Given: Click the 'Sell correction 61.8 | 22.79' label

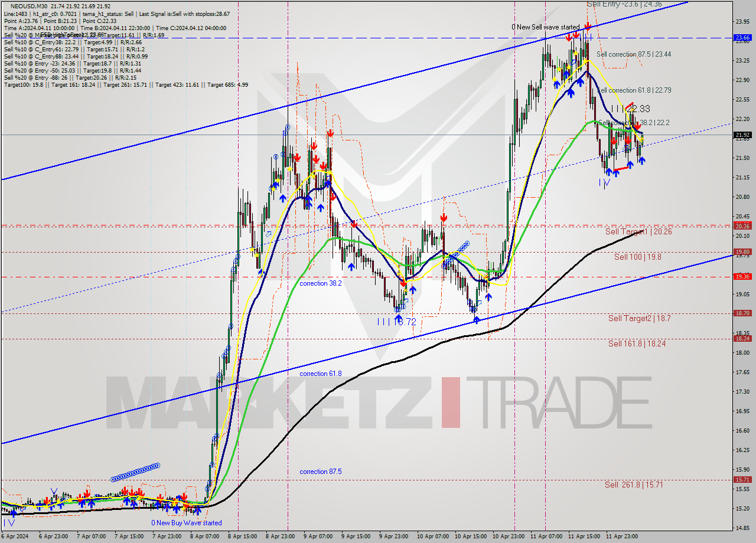Looking at the screenshot, I should click(634, 90).
